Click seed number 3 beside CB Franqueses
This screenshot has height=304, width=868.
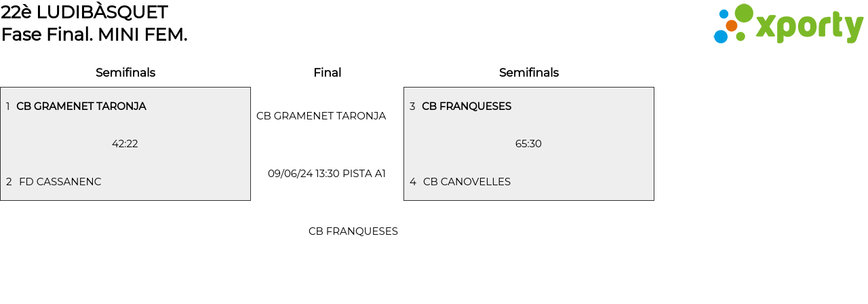click(412, 107)
